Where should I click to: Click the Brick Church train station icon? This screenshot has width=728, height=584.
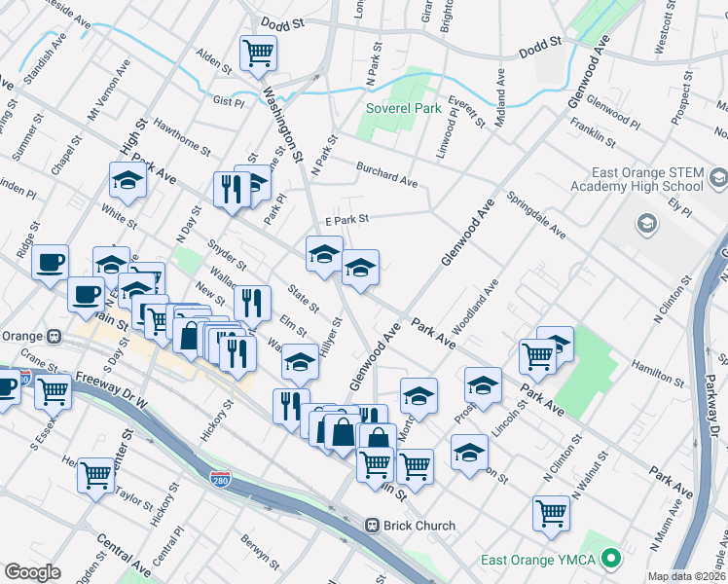(x=373, y=526)
